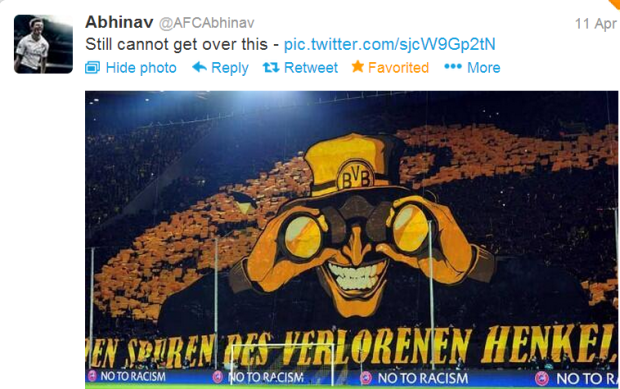The height and width of the screenshot is (389, 620).
Task: Open the @AFCAbhinav handle
Action: (x=206, y=23)
